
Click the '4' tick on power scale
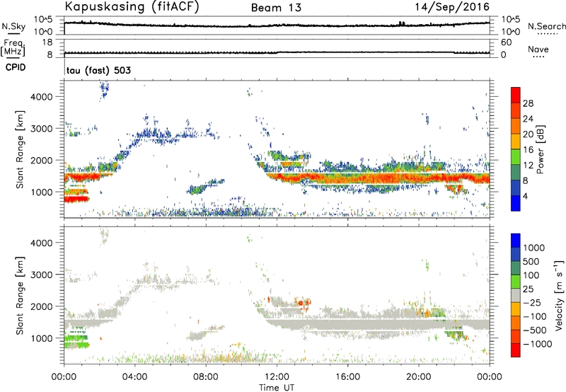tap(525, 196)
